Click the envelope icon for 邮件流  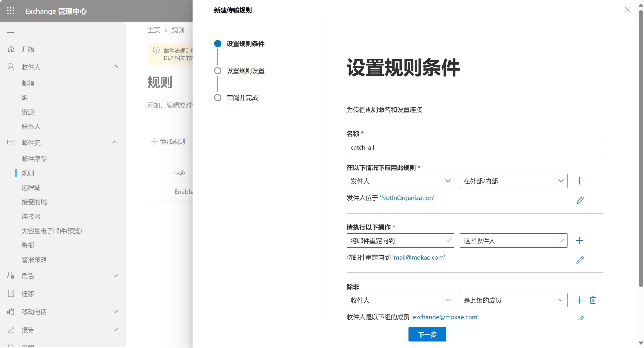[x=11, y=142]
